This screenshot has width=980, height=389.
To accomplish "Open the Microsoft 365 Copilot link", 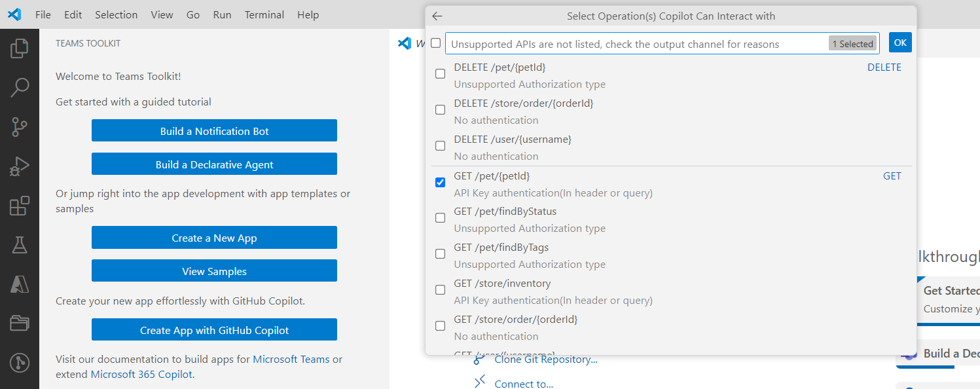I will tap(141, 375).
